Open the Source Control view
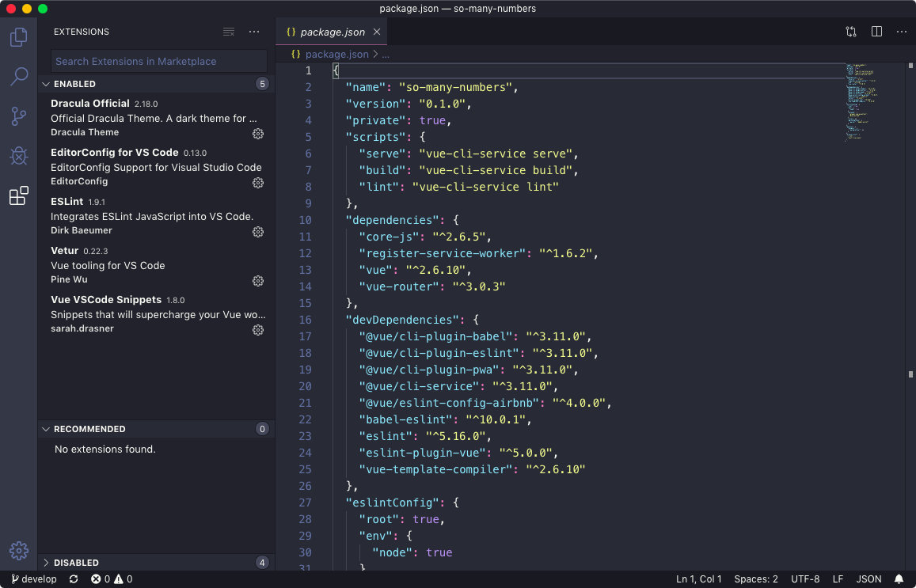The image size is (916, 588). pyautogui.click(x=19, y=116)
